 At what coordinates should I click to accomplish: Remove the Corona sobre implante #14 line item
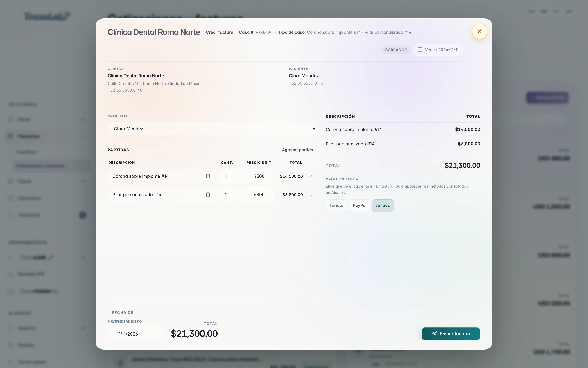[311, 176]
